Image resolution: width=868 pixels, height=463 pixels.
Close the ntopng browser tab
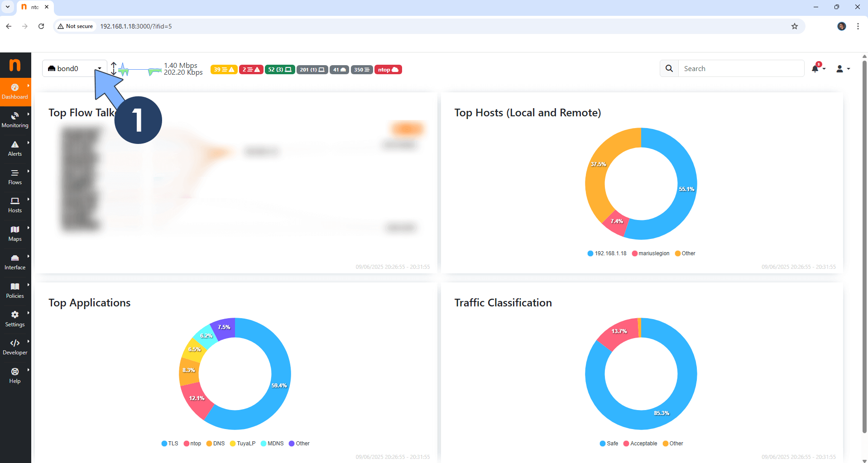(47, 7)
